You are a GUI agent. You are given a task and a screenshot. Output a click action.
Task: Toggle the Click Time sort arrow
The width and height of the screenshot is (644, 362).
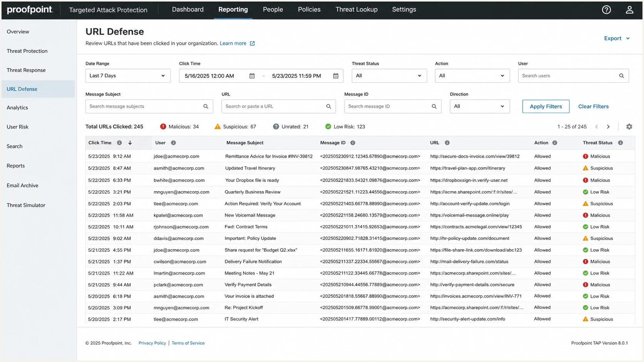[130, 143]
